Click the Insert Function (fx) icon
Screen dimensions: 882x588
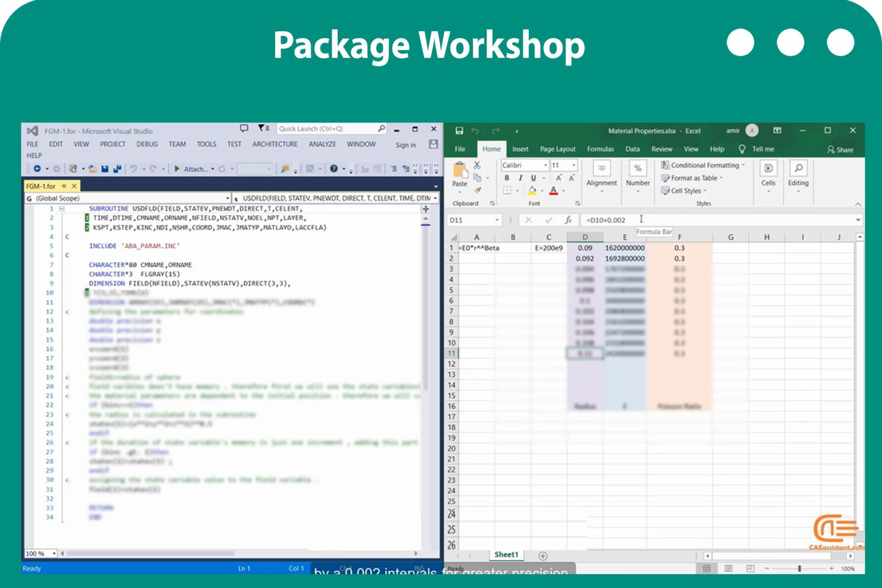click(568, 219)
